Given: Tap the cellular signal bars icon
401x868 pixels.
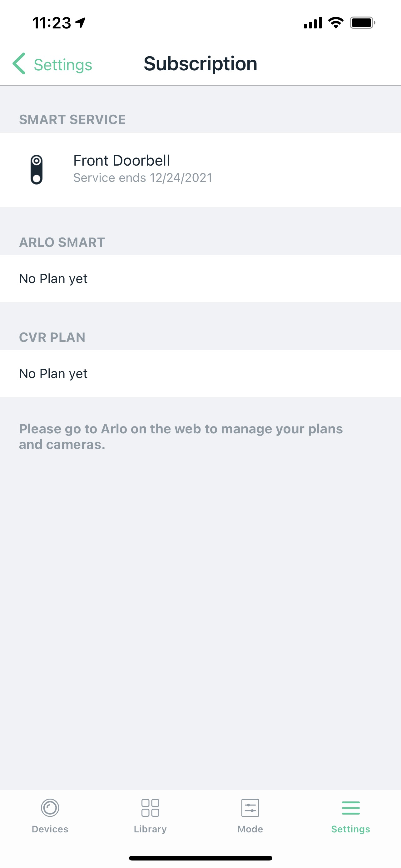Looking at the screenshot, I should (x=313, y=22).
